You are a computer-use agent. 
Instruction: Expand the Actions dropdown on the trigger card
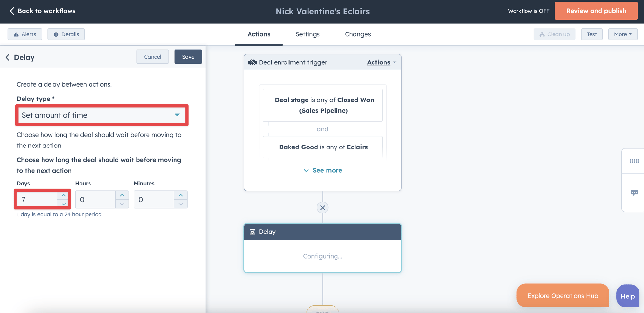(x=382, y=62)
